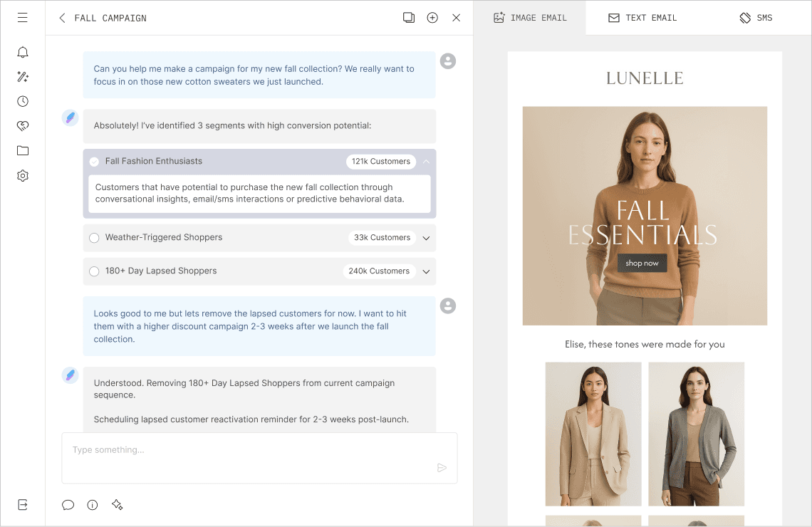Click the Fall Essentials hero image
Viewport: 812px width, 527px height.
(645, 216)
